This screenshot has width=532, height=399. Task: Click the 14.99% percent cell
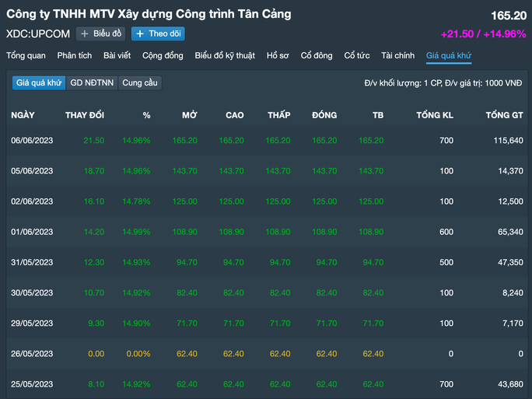136,232
